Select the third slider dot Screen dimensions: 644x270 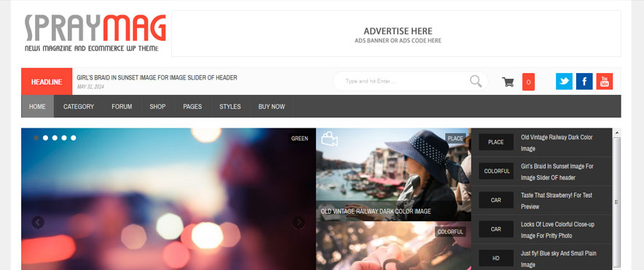click(55, 138)
